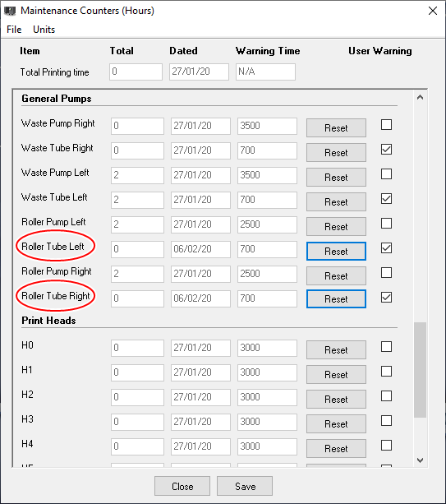446x504 pixels.
Task: Enable user warning for Waste Pump Right
Action: [x=386, y=125]
